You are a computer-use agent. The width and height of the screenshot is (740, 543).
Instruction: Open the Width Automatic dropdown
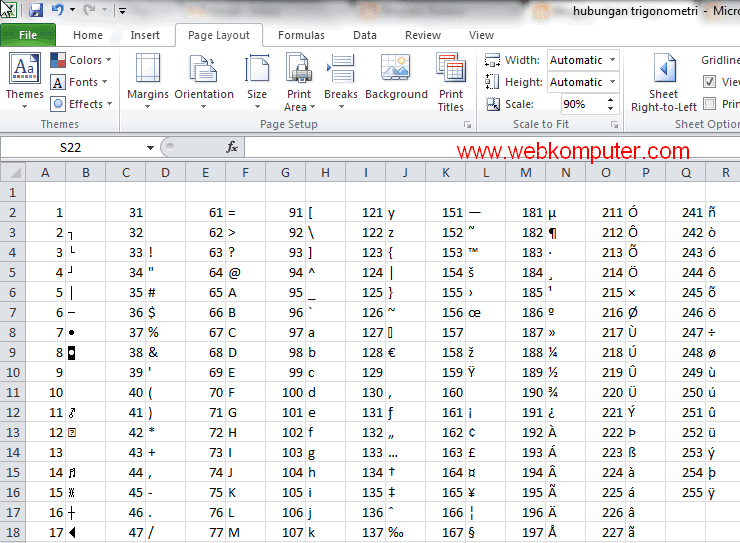[x=612, y=60]
